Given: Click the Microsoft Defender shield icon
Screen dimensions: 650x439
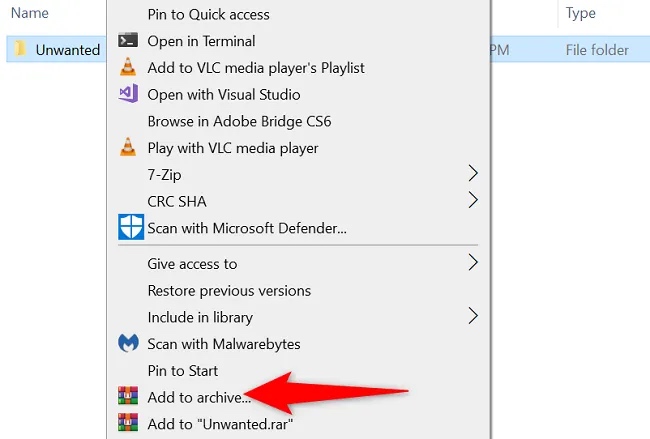Looking at the screenshot, I should 131,227.
